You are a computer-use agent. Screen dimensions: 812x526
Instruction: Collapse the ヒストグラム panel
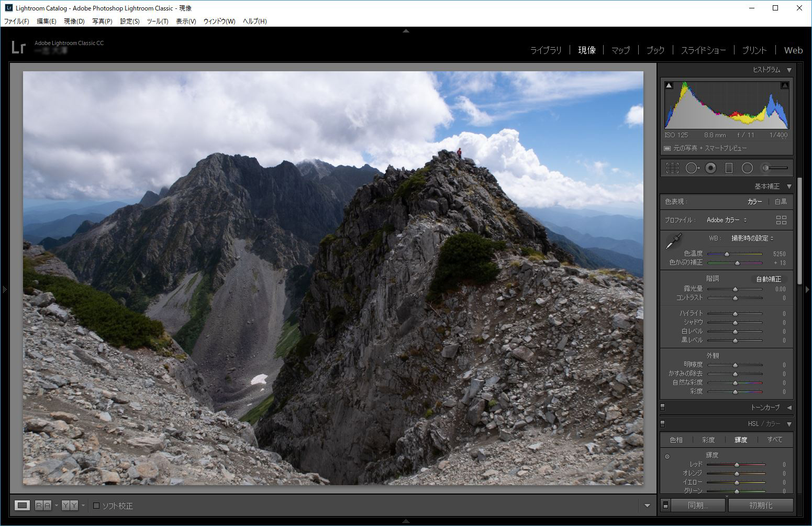tap(789, 70)
